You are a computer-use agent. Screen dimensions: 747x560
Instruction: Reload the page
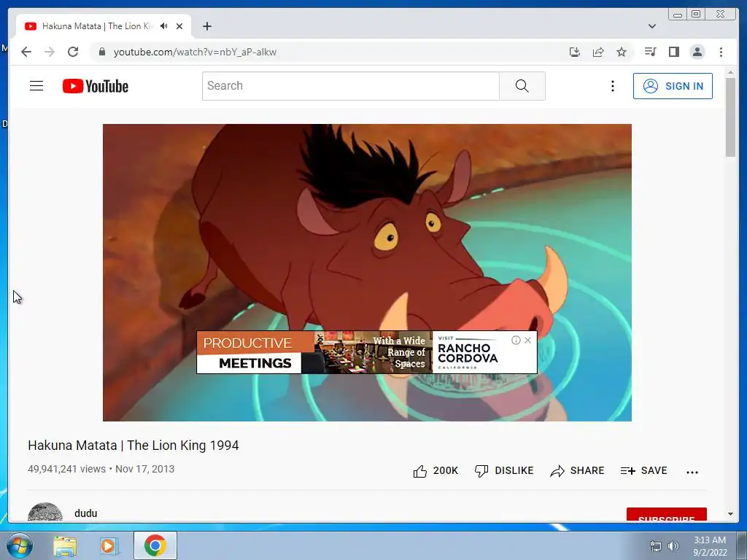(73, 52)
